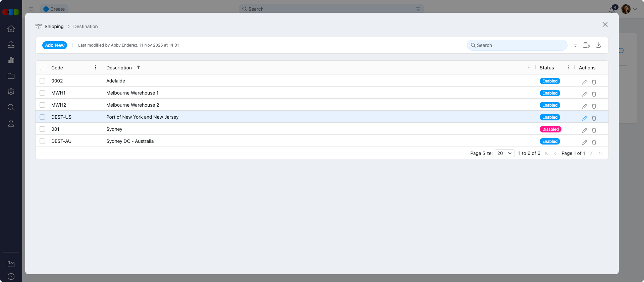Viewport: 644px width, 282px height.
Task: Tick the checkbox for code 0002
Action: point(42,81)
